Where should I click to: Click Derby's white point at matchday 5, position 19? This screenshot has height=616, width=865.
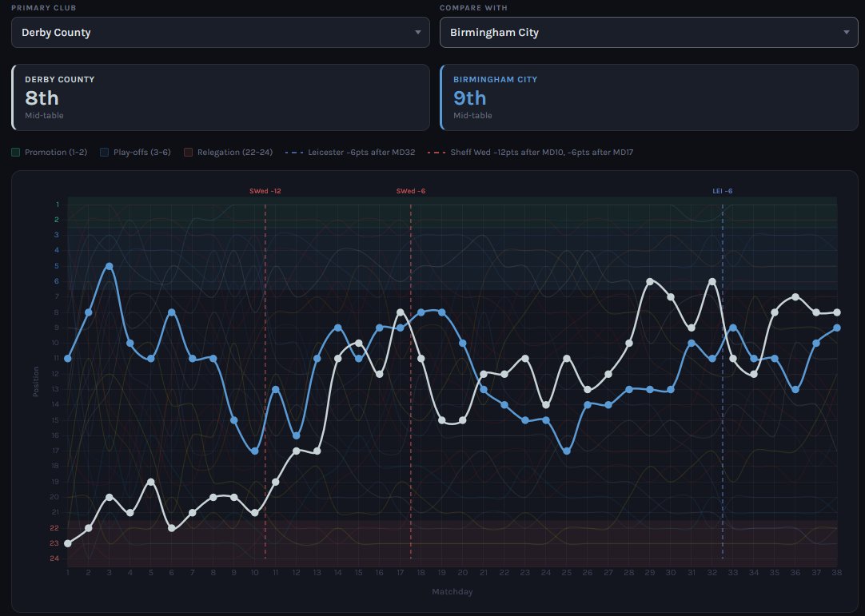(150, 482)
